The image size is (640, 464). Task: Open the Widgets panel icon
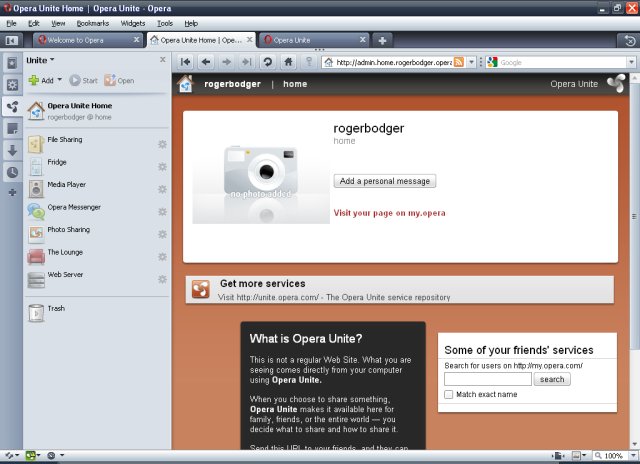[12, 85]
